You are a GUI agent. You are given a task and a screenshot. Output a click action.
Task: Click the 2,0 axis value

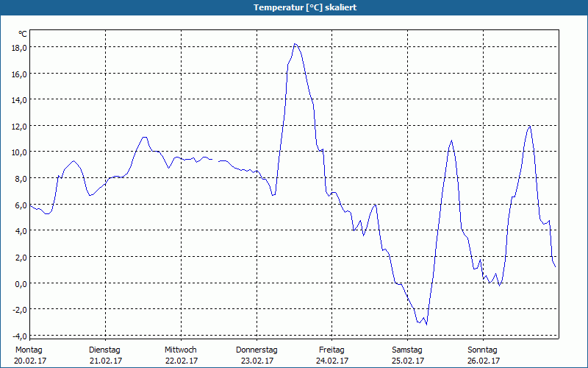[21, 257]
